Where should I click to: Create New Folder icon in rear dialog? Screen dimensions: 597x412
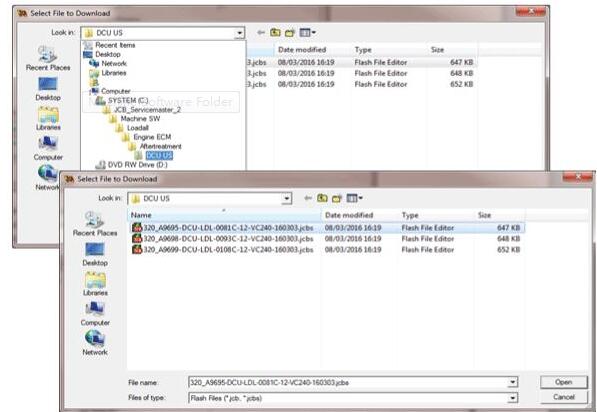coord(290,33)
